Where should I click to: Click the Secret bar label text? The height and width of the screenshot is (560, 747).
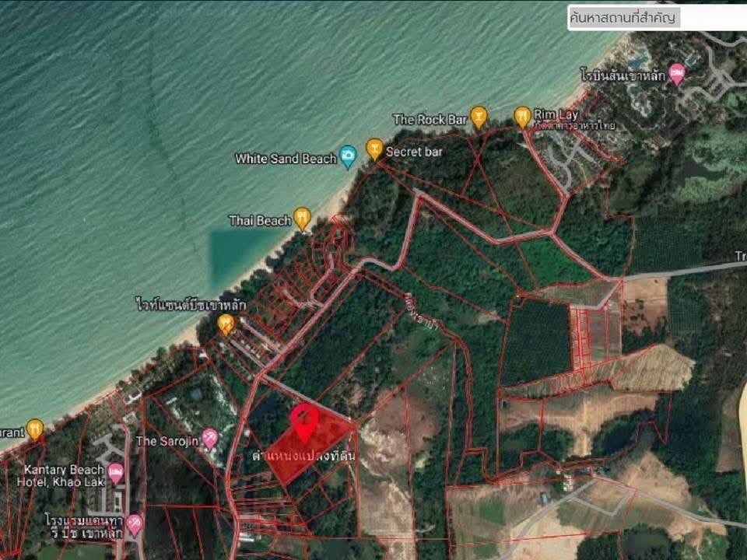[414, 152]
